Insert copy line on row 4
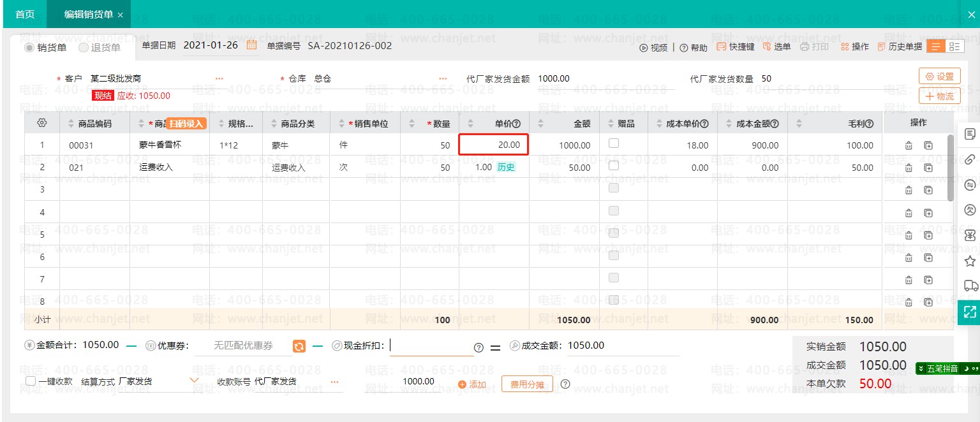This screenshot has width=980, height=422. tap(928, 212)
